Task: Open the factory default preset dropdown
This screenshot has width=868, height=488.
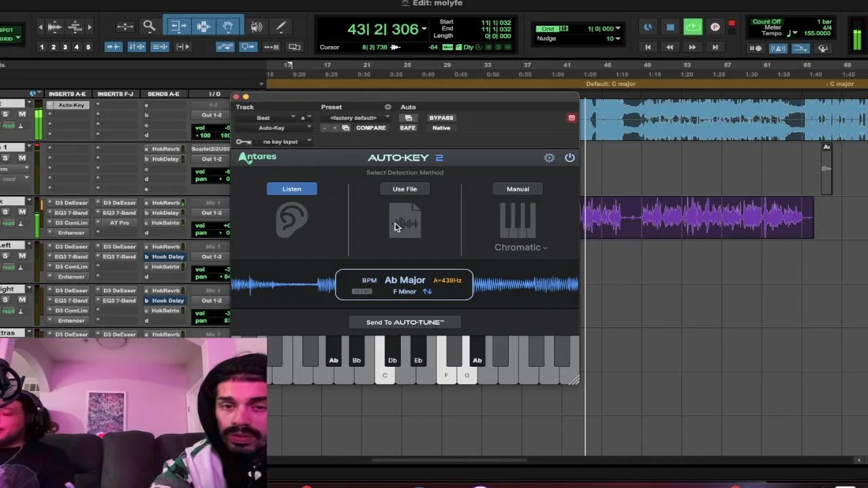Action: pyautogui.click(x=355, y=118)
